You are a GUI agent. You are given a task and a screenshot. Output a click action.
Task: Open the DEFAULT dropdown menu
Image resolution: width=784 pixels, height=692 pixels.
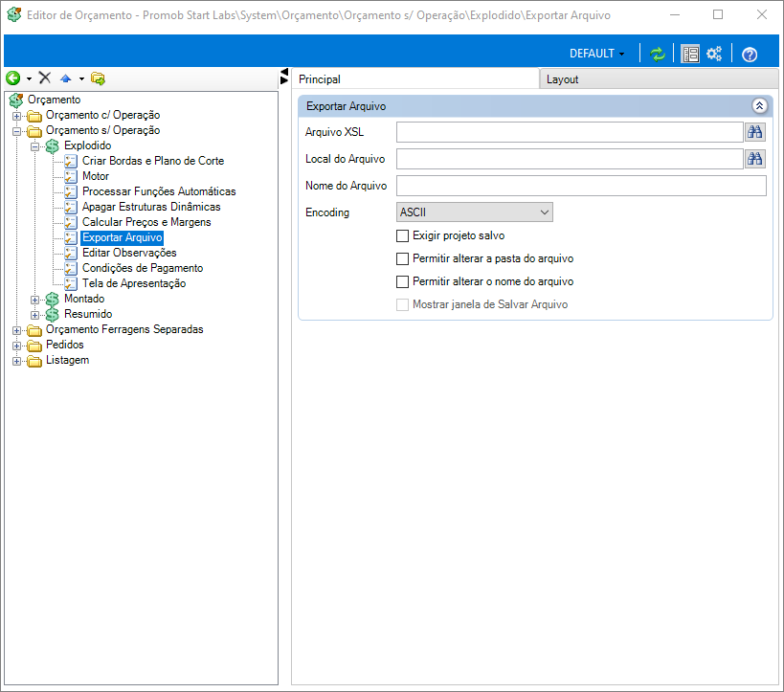pyautogui.click(x=596, y=54)
